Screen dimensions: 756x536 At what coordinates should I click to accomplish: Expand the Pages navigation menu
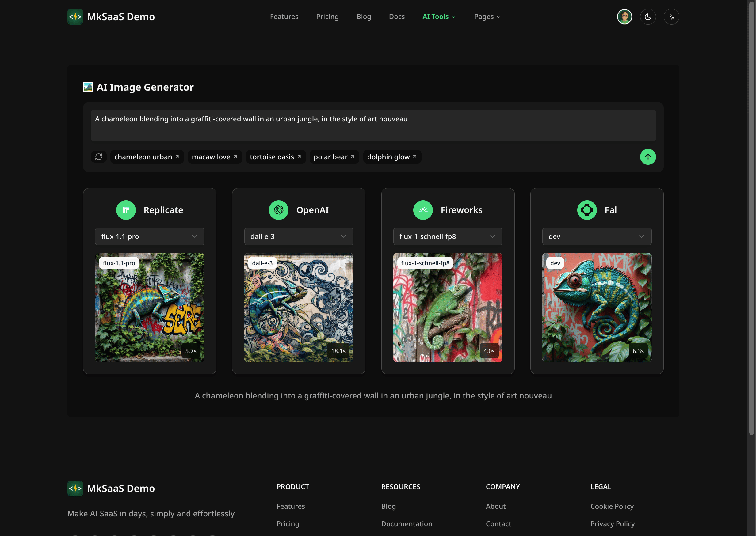click(x=487, y=17)
